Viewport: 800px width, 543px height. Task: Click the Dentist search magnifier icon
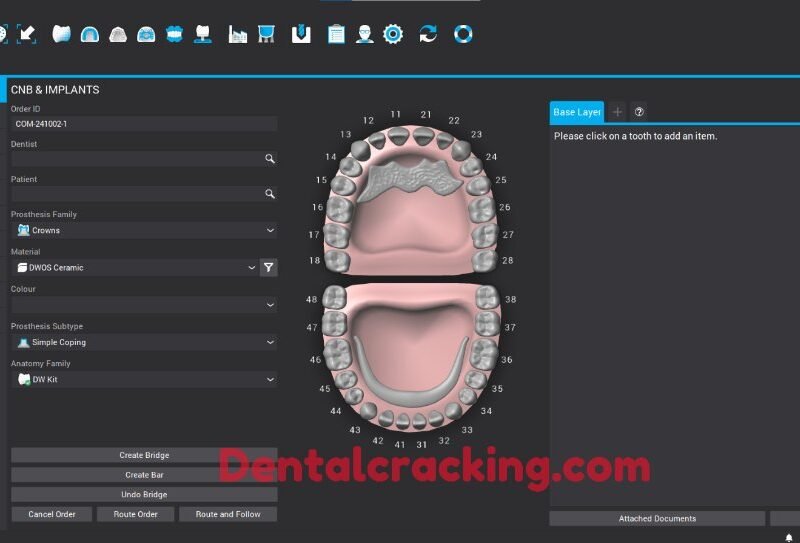tap(270, 159)
